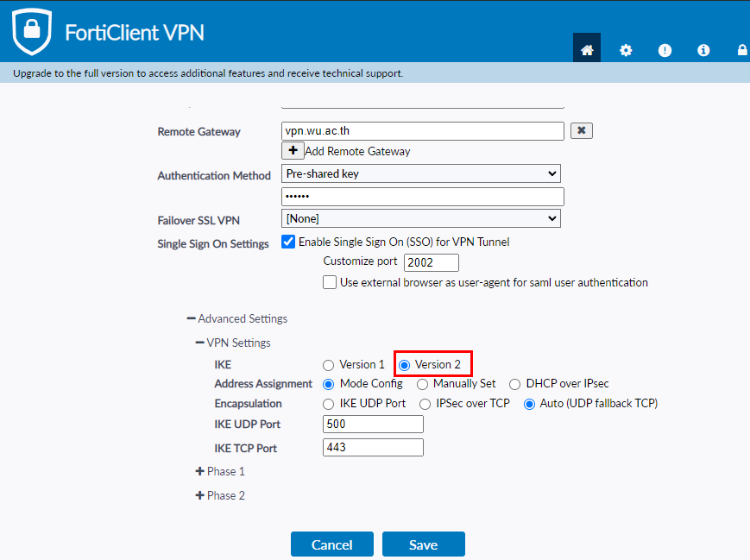Viewport: 750px width, 560px height.
Task: Select IPsec over TCP encapsulation
Action: pos(425,404)
